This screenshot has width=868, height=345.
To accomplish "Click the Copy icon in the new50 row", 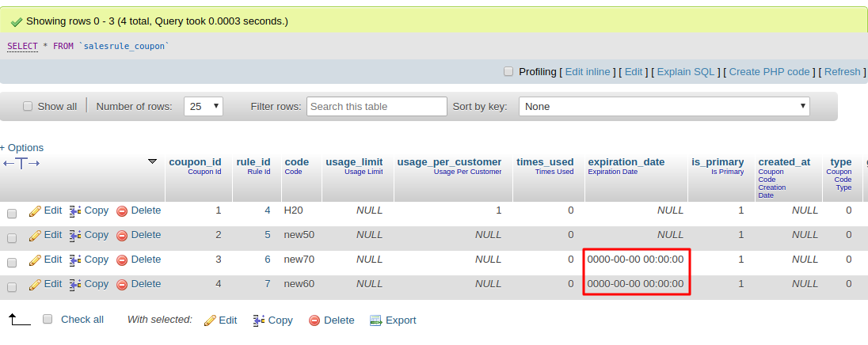I will [75, 236].
